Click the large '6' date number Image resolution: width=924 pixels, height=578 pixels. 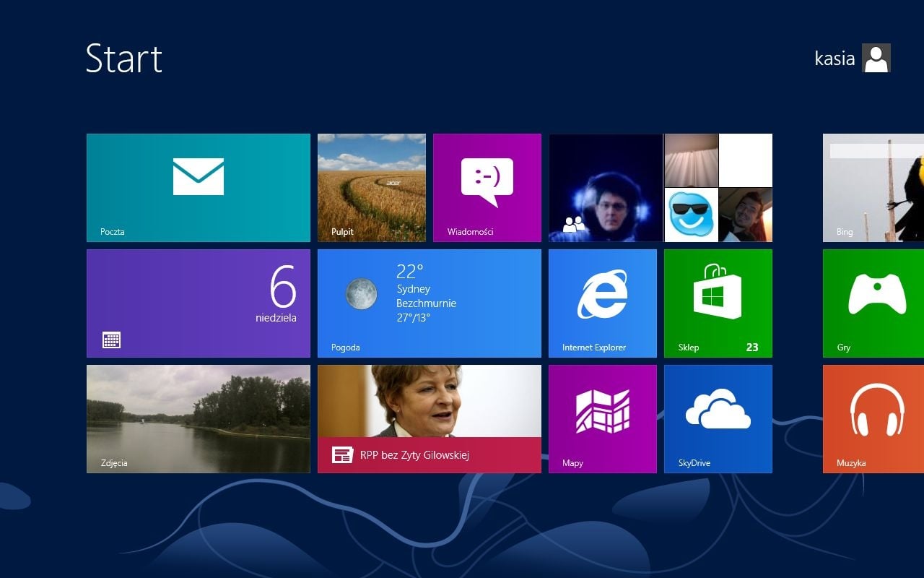[x=283, y=287]
